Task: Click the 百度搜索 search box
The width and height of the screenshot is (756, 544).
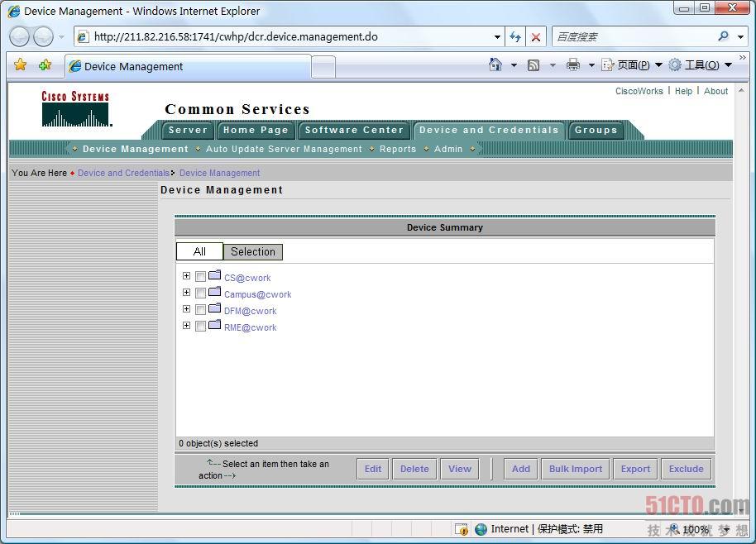Action: [634, 36]
